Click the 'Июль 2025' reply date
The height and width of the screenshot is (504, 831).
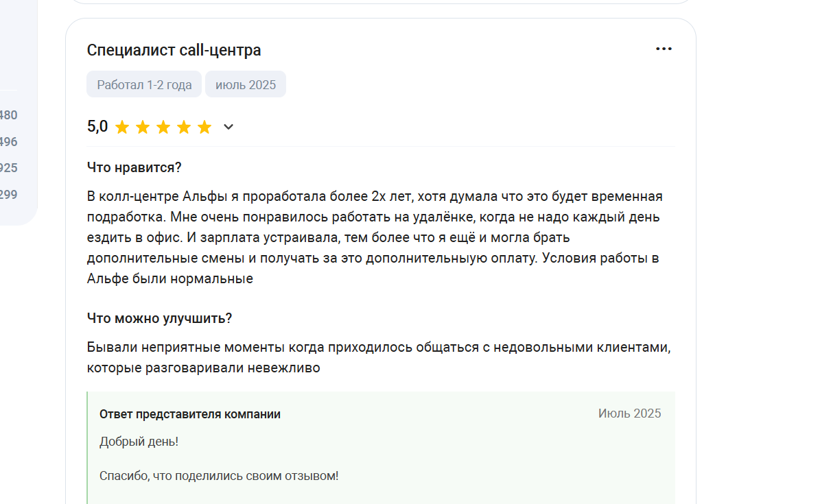[x=629, y=413]
